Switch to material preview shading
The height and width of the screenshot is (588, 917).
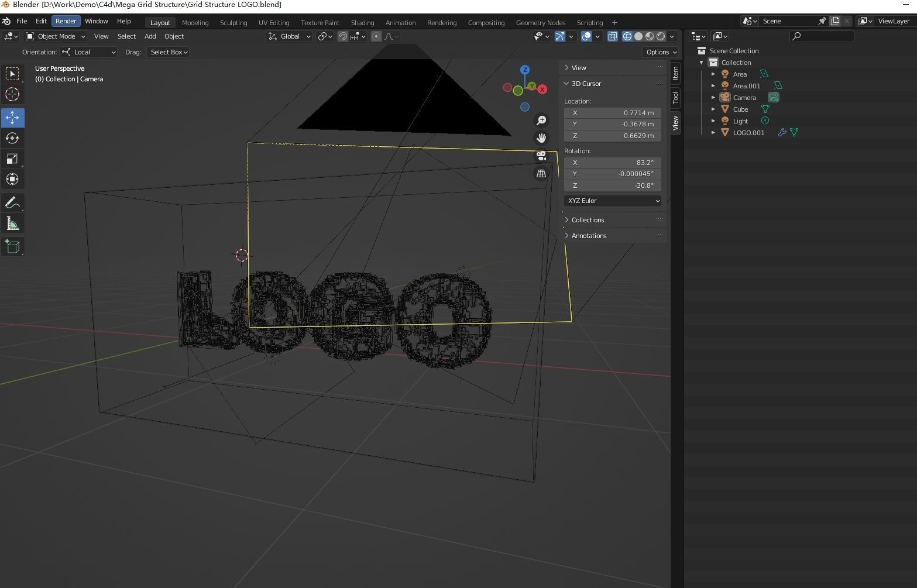tap(650, 36)
